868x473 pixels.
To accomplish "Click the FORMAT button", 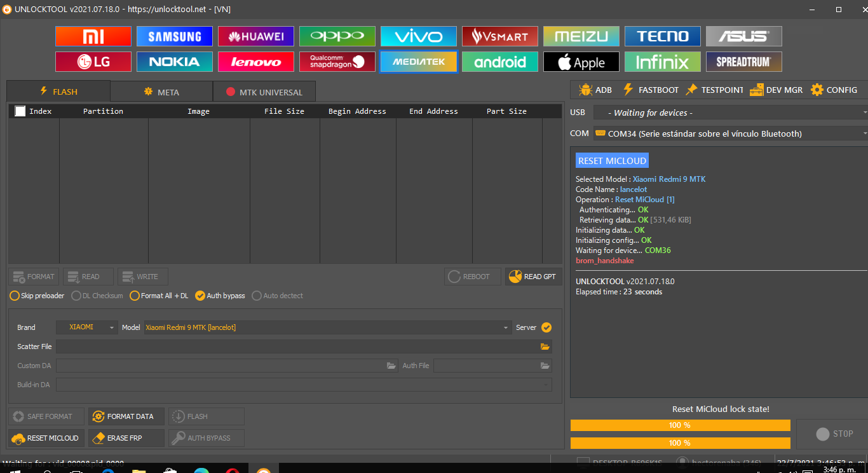I will coord(34,277).
